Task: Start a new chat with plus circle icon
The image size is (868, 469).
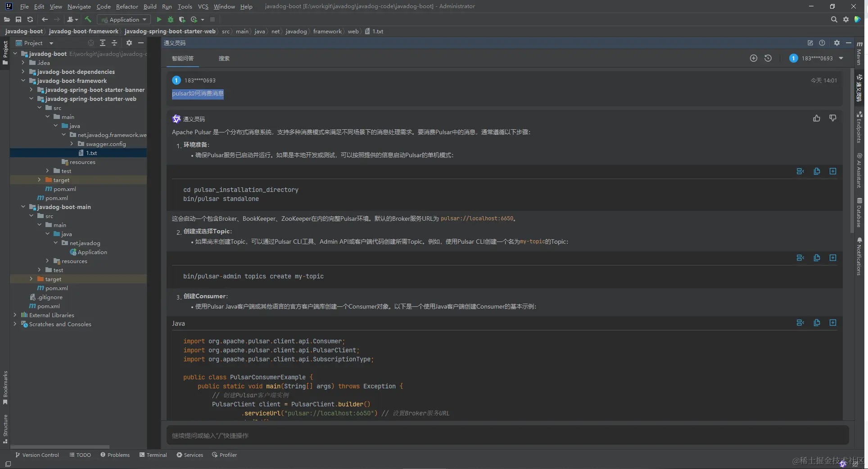Action: click(x=754, y=58)
